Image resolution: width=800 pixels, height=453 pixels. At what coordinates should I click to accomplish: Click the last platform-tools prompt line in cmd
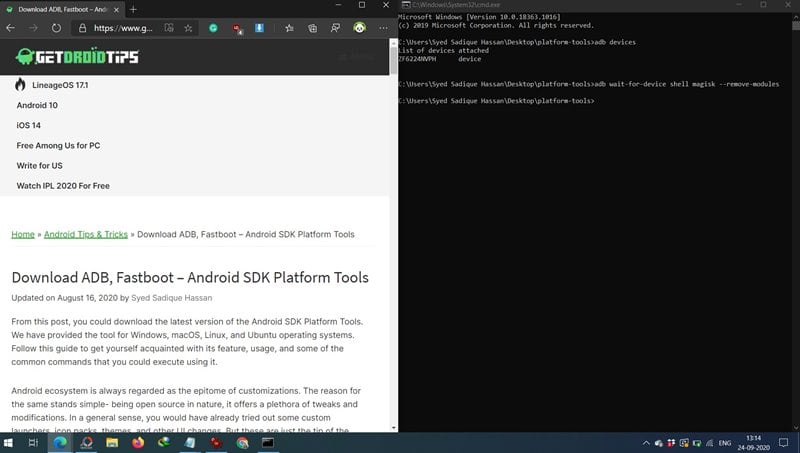click(496, 101)
